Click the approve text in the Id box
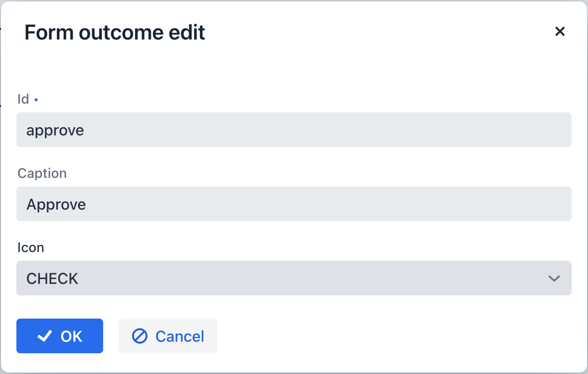This screenshot has height=374, width=588. click(x=55, y=130)
